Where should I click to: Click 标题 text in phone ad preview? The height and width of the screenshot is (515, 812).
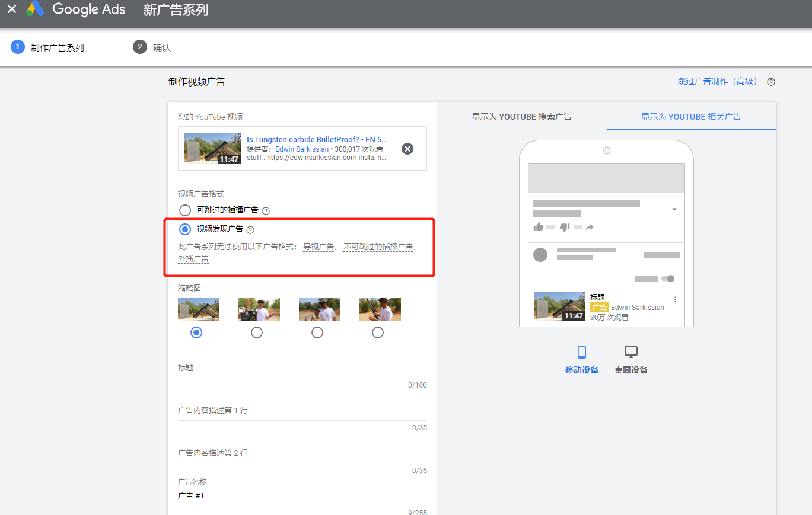tap(597, 298)
